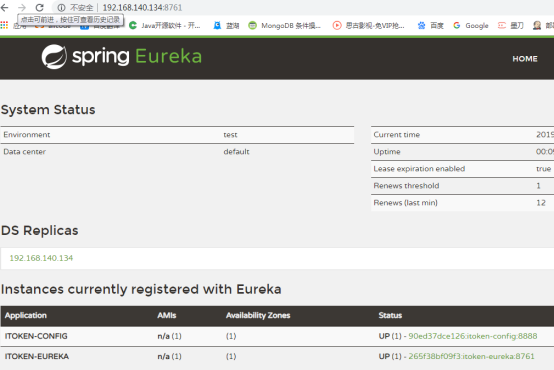Open the Google bookmark
This screenshot has height=370, width=554.
(x=471, y=25)
